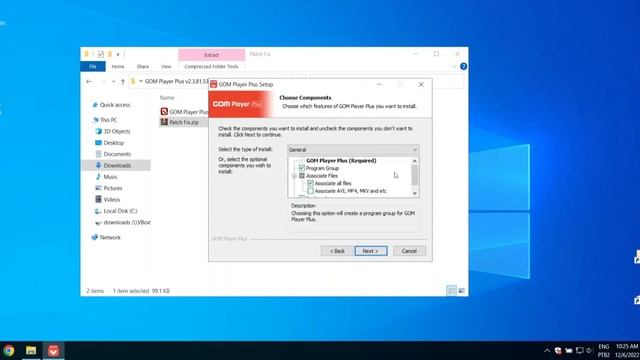Image resolution: width=640 pixels, height=360 pixels.
Task: Click the volume speaker tray icon
Action: pos(590,351)
